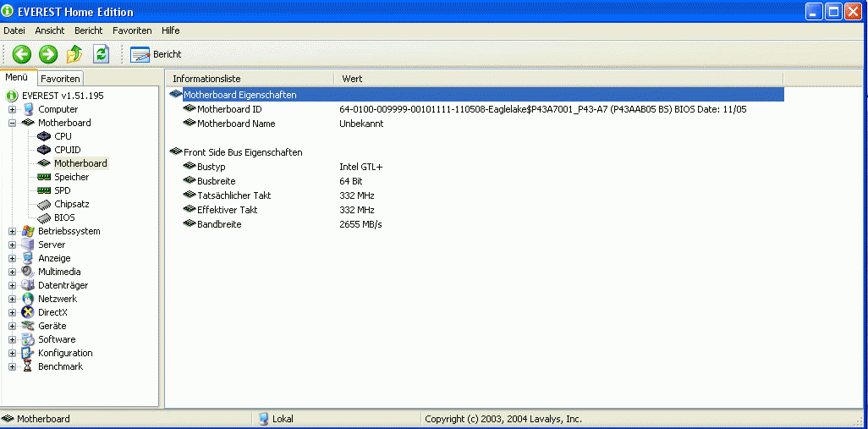Click the DirectX yellow X icon
The width and height of the screenshot is (868, 429).
coord(28,313)
